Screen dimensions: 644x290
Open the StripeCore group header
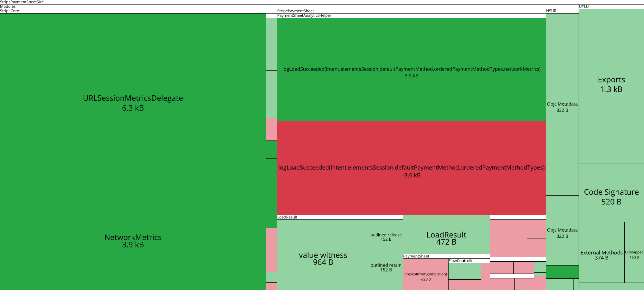(x=10, y=11)
